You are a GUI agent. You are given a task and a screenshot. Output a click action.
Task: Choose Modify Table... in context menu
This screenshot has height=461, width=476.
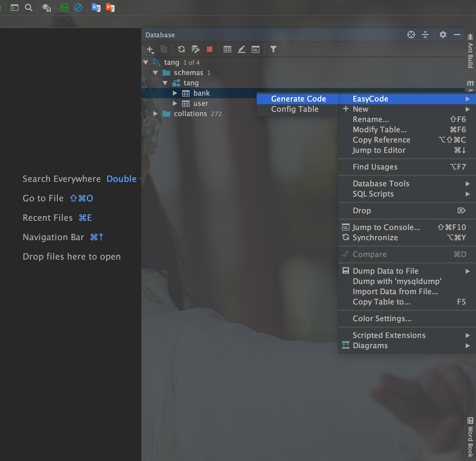(380, 130)
